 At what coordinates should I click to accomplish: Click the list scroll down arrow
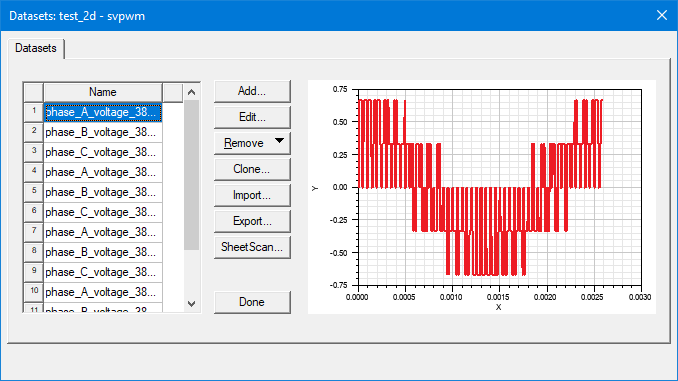(x=192, y=304)
